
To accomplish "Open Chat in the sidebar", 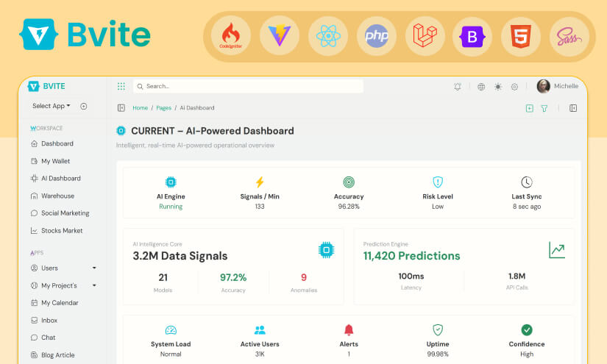I will coord(43,338).
